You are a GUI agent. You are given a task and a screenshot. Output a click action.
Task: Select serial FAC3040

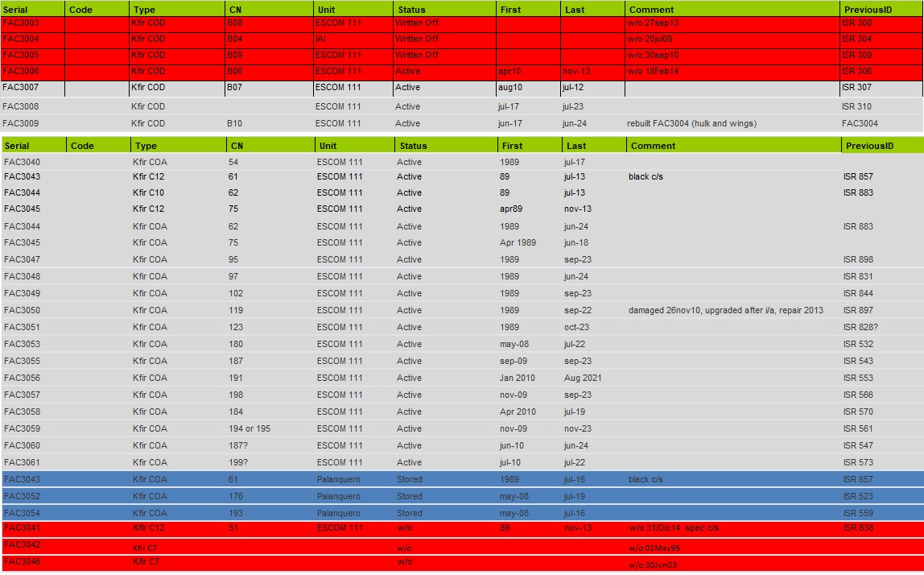tap(23, 162)
